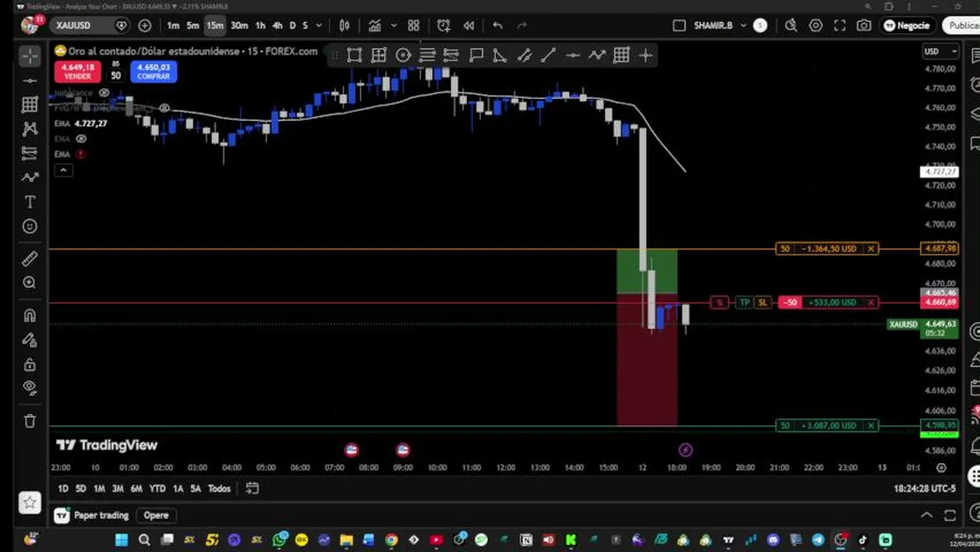Undo the last chart action
Image resolution: width=980 pixels, height=552 pixels.
coord(497,25)
